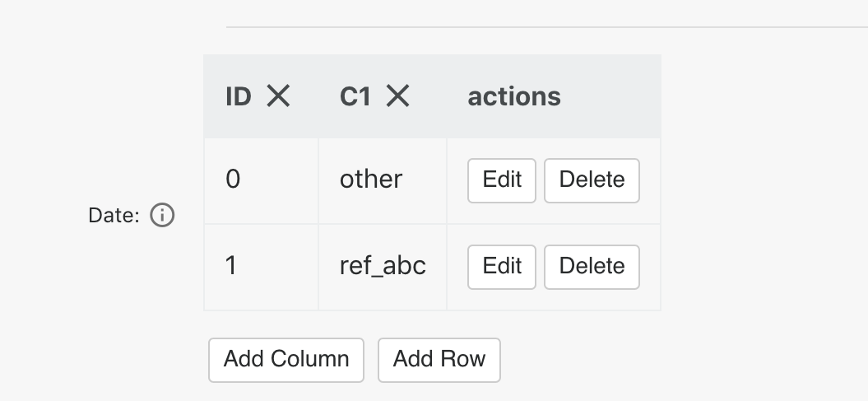Screen dimensions: 868x401
Task: Select the cell containing 'other'
Action: (x=383, y=181)
